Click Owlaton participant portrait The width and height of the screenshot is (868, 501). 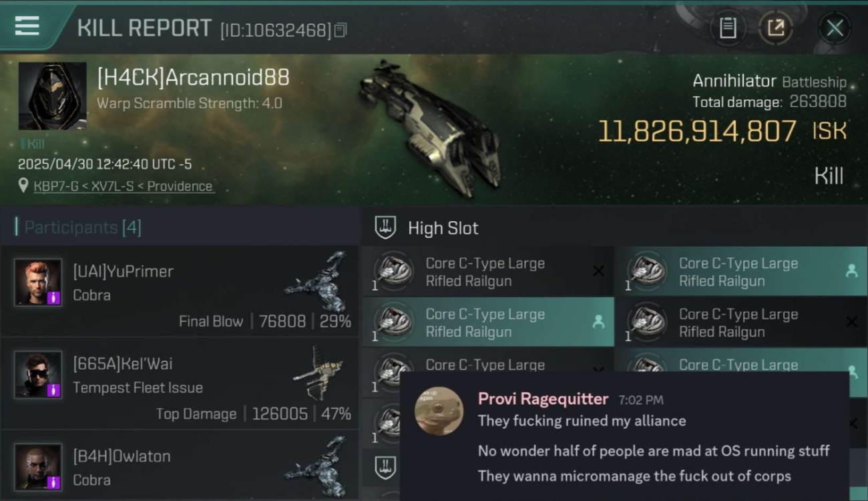(38, 466)
